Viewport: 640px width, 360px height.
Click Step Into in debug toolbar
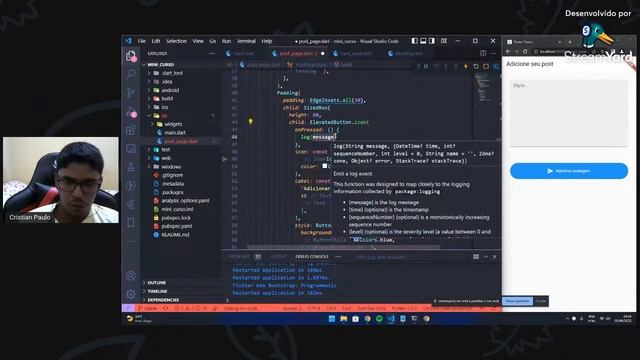point(446,66)
